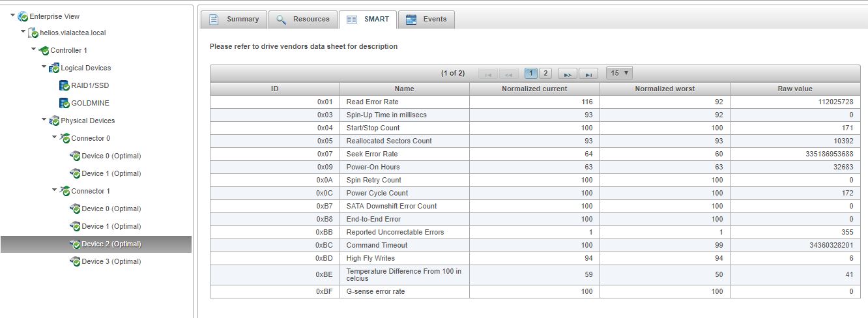Go to the last page of results
Image resolution: width=868 pixels, height=318 pixels.
588,74
